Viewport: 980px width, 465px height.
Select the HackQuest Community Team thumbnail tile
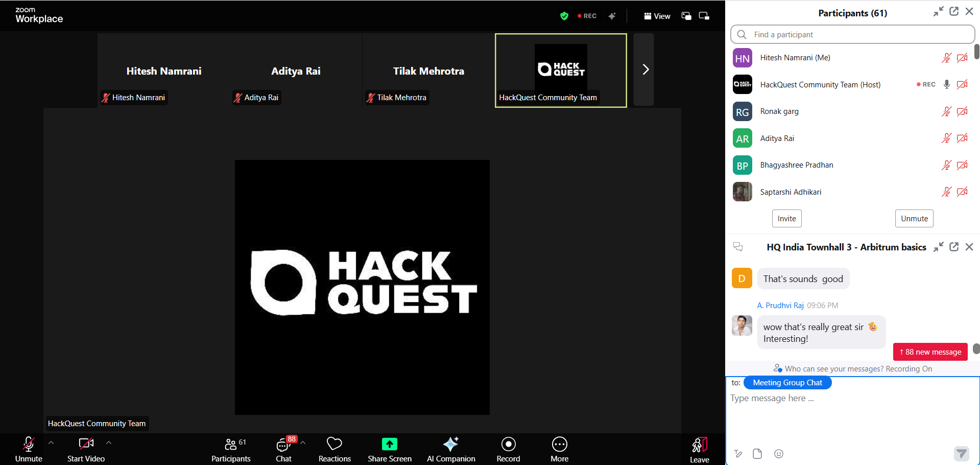[561, 71]
